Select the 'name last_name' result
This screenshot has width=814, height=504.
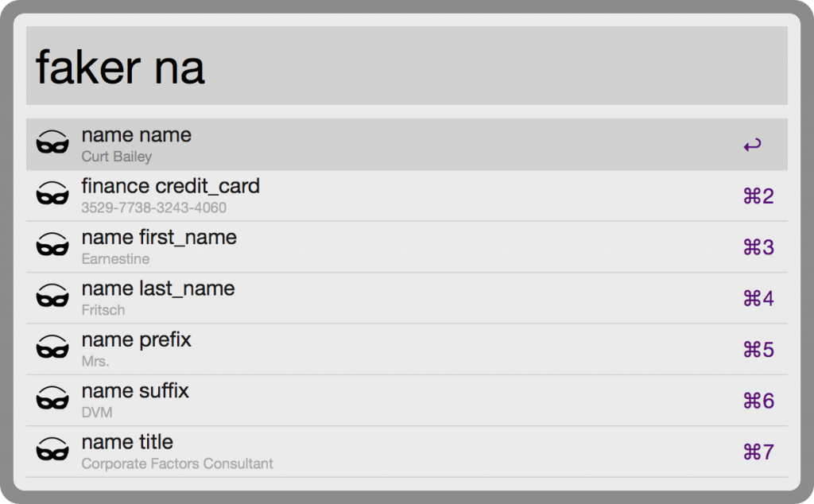pos(158,289)
